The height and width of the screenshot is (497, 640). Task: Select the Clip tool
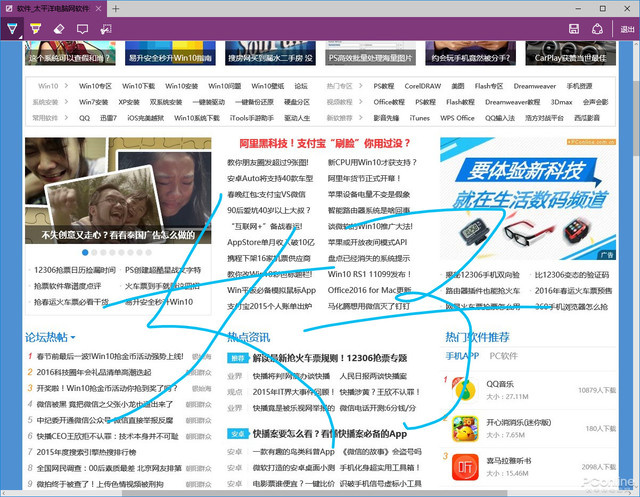106,29
